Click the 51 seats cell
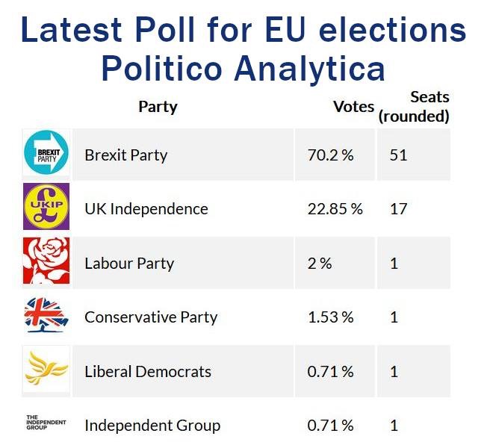The image size is (490, 448). pos(399,155)
